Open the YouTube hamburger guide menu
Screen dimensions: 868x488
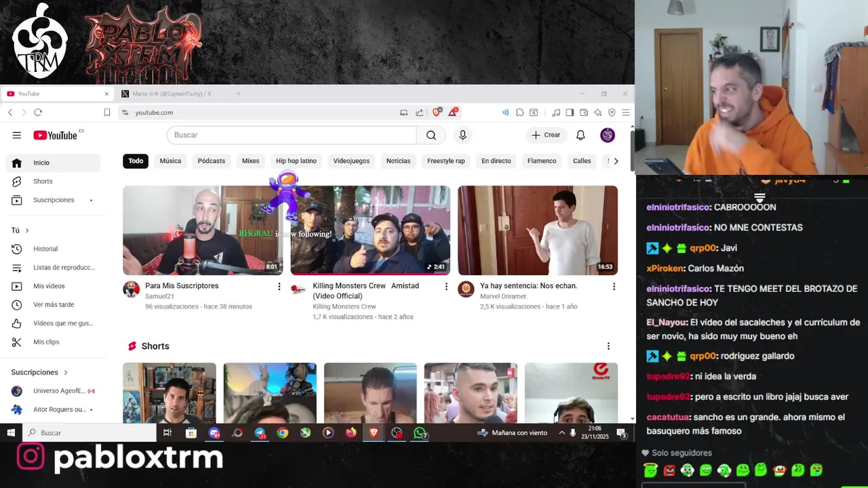pyautogui.click(x=16, y=135)
